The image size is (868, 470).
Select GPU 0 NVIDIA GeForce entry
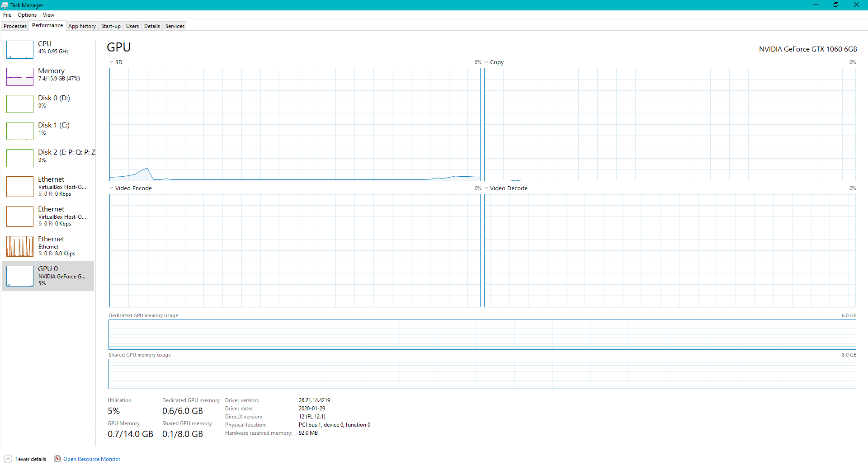coord(48,276)
